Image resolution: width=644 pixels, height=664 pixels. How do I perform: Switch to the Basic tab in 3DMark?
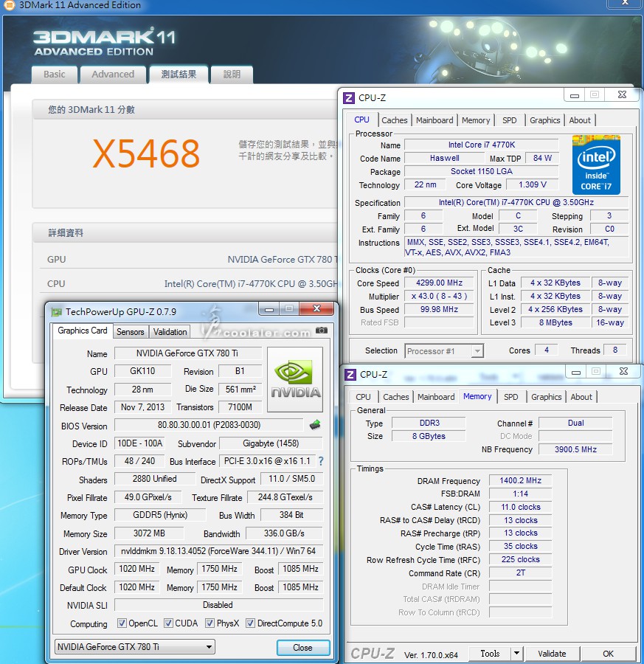click(x=54, y=75)
